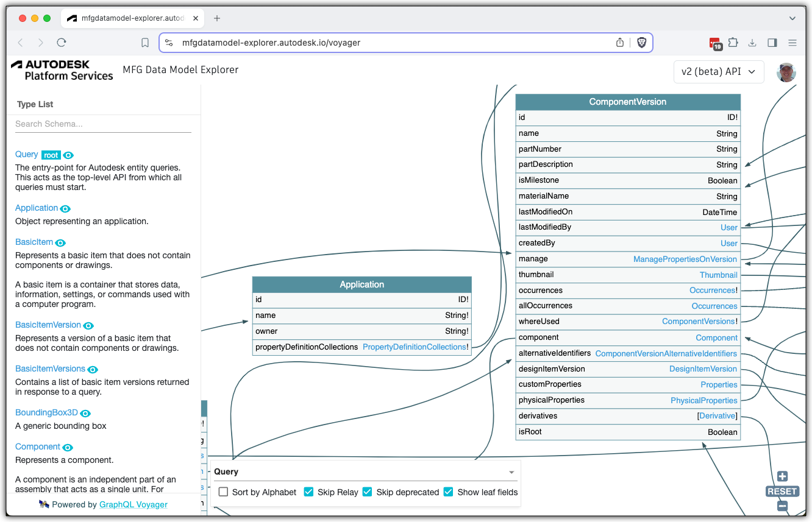Click the Thumbnail type in ComponentVersion

pyautogui.click(x=719, y=275)
